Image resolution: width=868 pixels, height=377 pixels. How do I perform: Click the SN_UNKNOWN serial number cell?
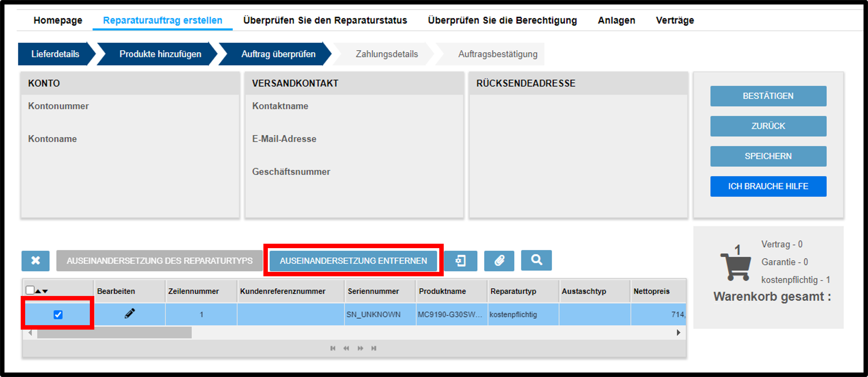[x=380, y=314]
